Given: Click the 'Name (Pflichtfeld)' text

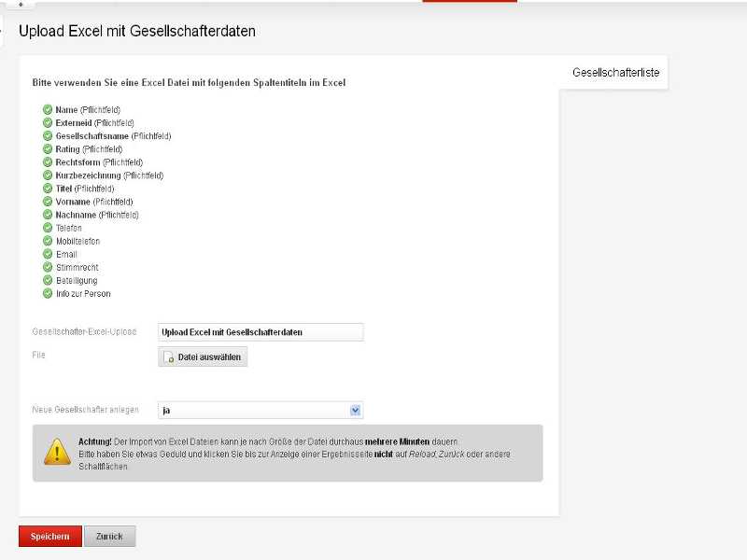Looking at the screenshot, I should (x=88, y=110).
